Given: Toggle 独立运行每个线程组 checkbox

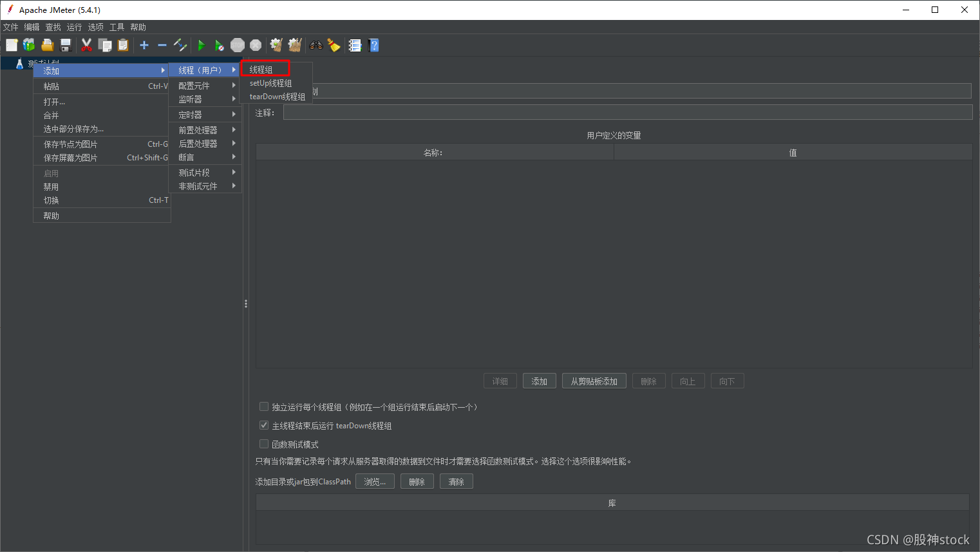Looking at the screenshot, I should coord(263,406).
